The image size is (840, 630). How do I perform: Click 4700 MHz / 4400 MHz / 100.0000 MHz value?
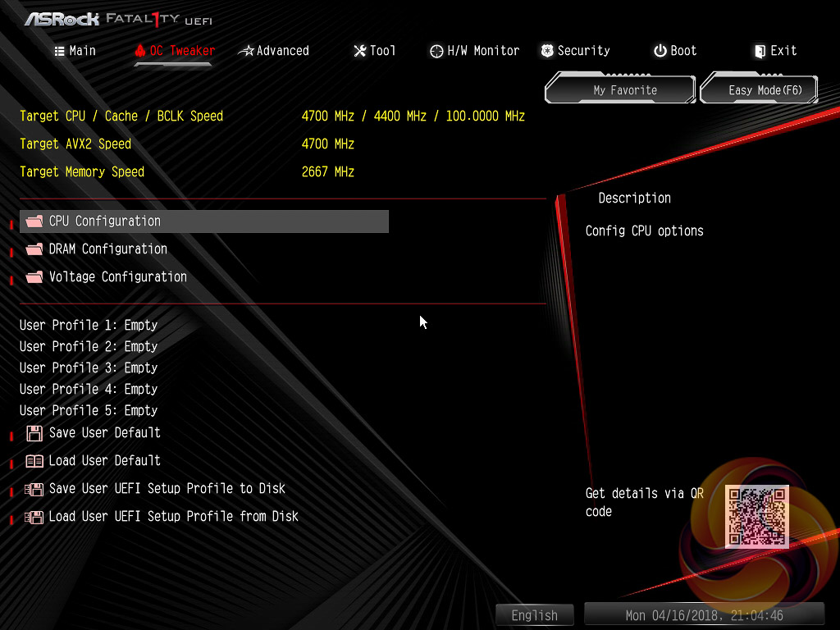(x=413, y=116)
